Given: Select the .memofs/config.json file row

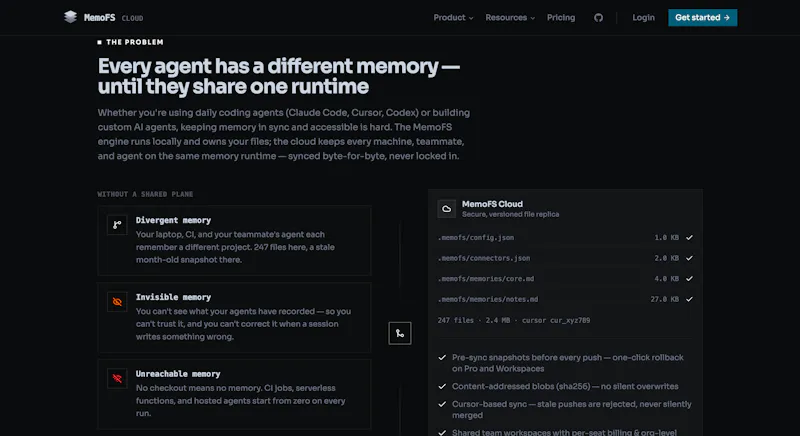Looking at the screenshot, I should pos(565,238).
